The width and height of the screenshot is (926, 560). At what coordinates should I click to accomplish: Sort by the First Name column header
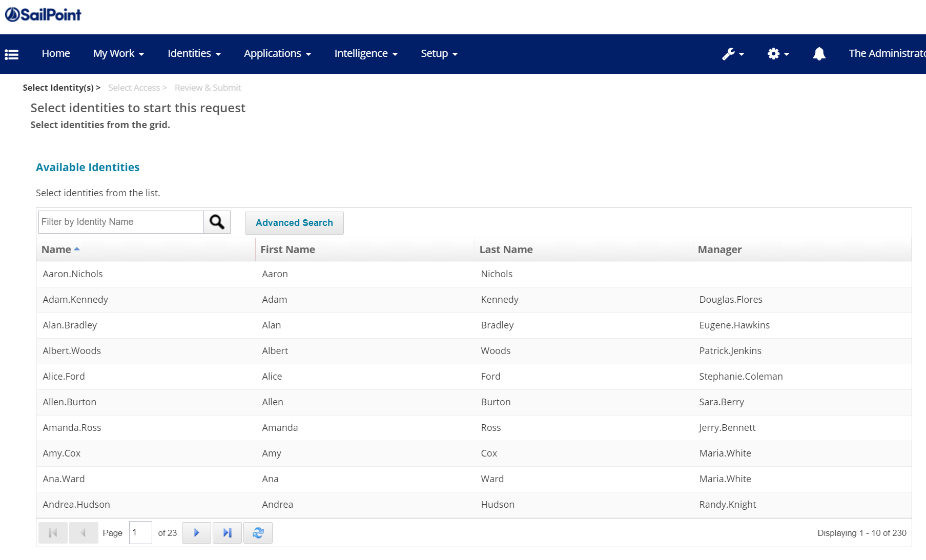pos(365,250)
